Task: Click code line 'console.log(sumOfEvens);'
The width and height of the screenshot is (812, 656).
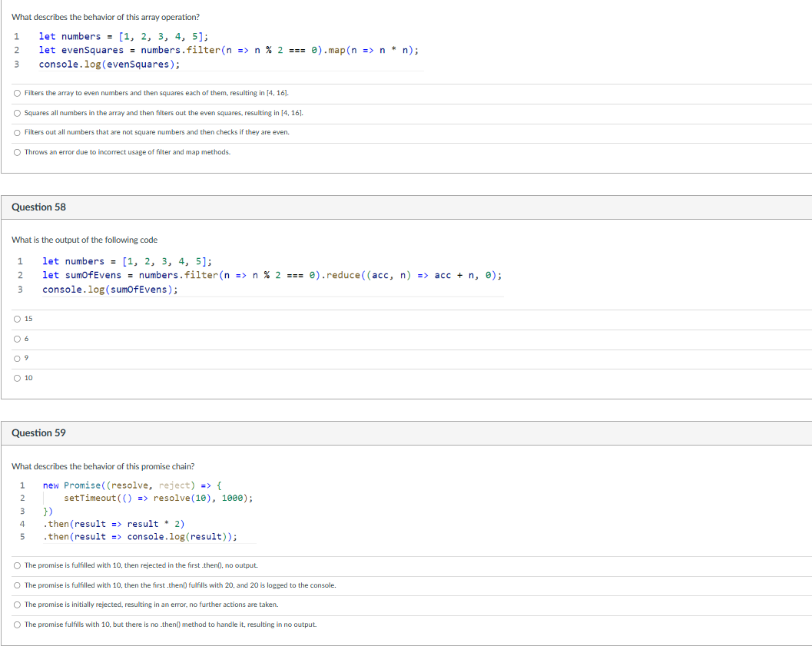Action: [110, 290]
